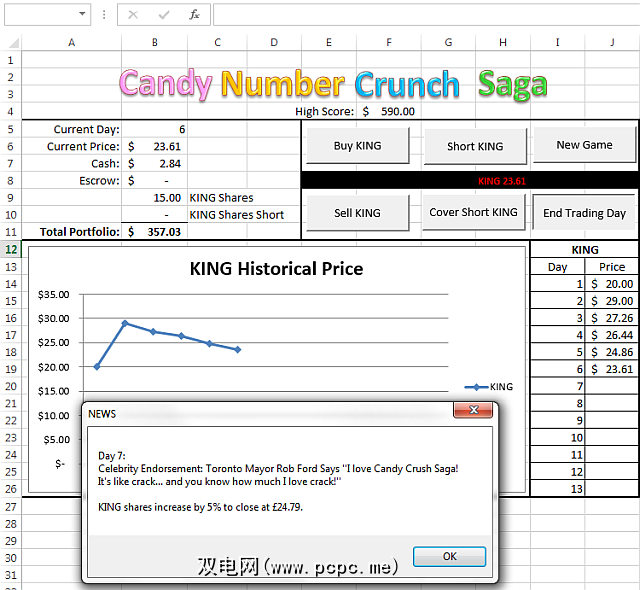
Task: Click the Current Price value 23.61
Action: point(155,146)
